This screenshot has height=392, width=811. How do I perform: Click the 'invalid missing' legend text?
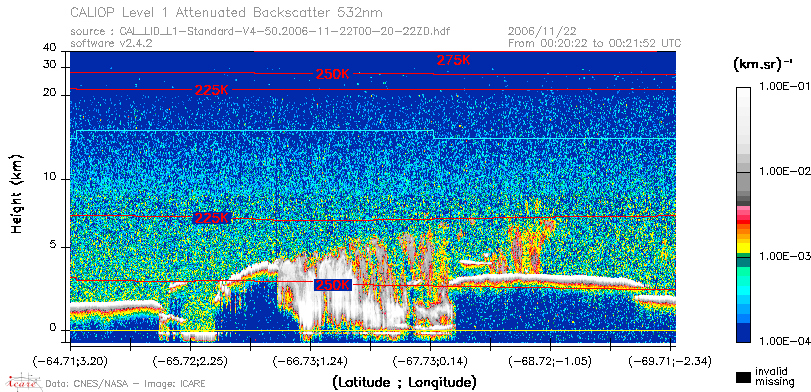[774, 376]
